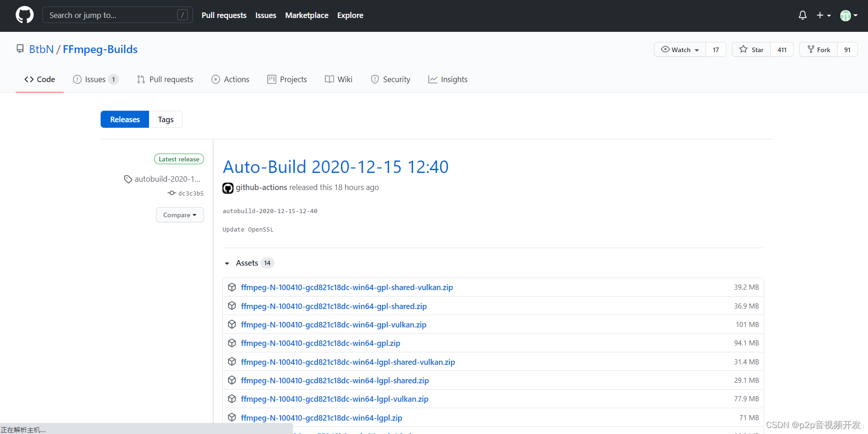Click package icon for lgpl-shared-vulkan.zip

tap(232, 362)
